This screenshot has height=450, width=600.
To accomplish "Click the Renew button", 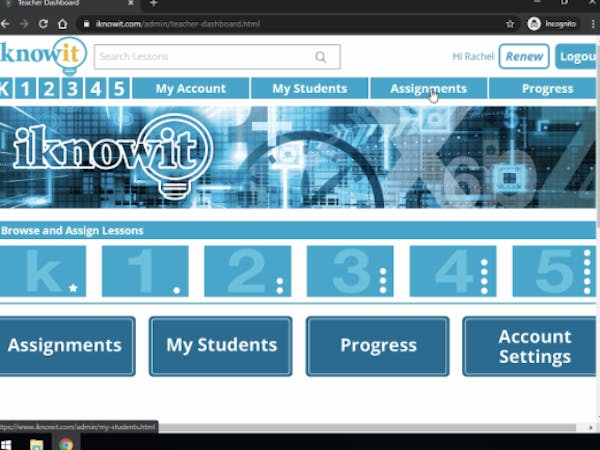I will (x=524, y=57).
